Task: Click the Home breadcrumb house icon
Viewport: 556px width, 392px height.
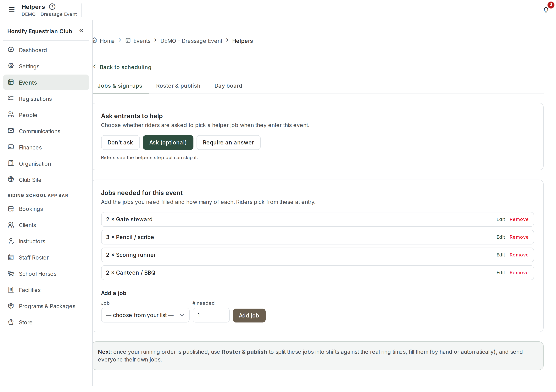Action: point(95,40)
